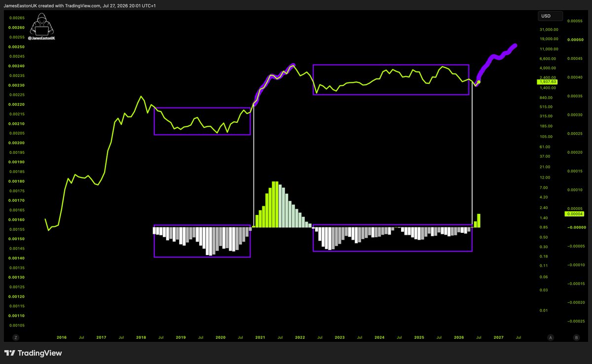
Task: Click the "JamesEastonUK created with TradingView.com" header text
Action: 79,5
